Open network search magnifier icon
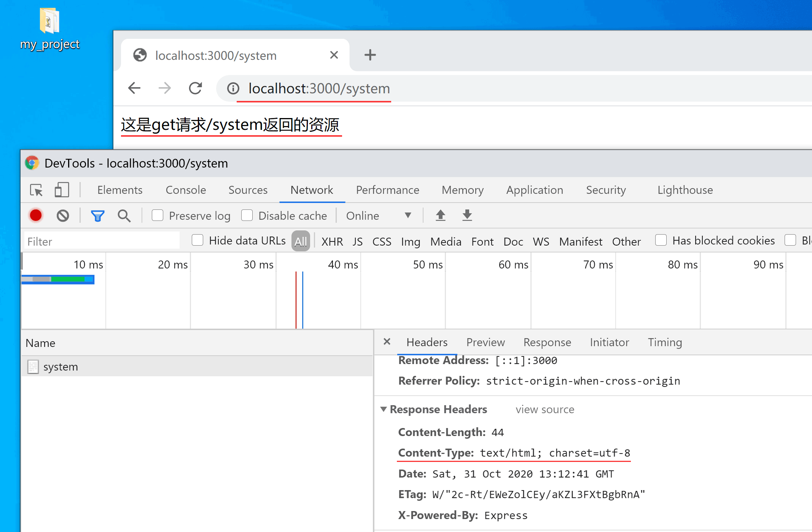 pos(124,216)
